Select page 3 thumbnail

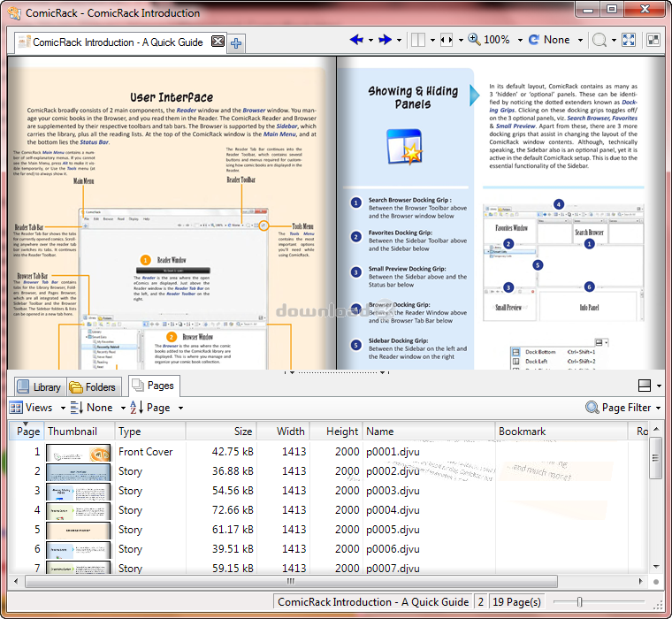(x=78, y=492)
